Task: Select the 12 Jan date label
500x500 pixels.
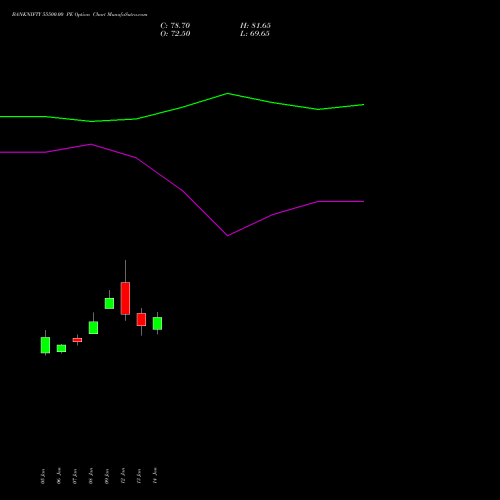Action: 123,476
